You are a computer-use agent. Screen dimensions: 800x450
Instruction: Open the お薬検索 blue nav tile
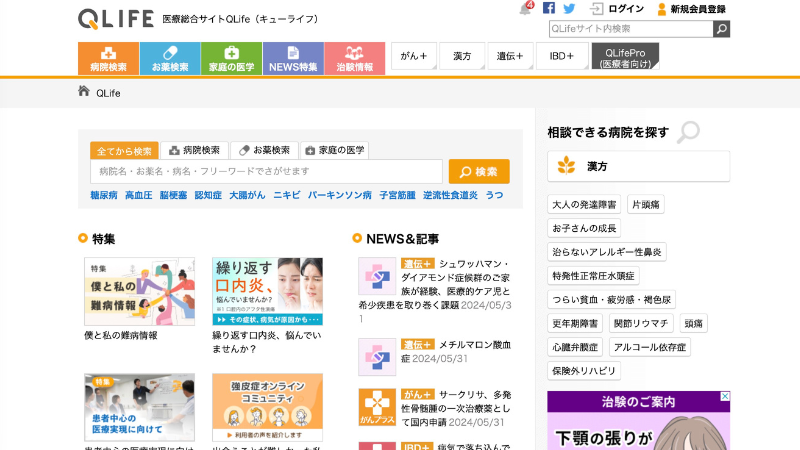(x=170, y=59)
